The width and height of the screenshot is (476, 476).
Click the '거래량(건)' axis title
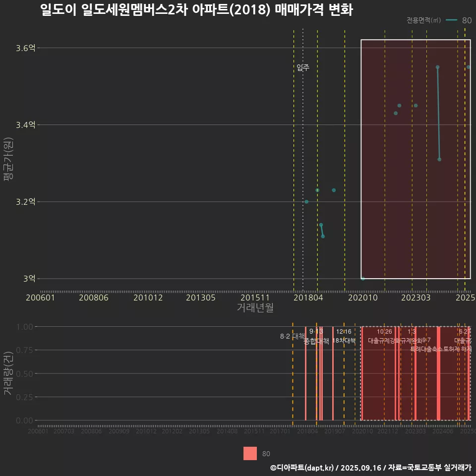coord(8,373)
